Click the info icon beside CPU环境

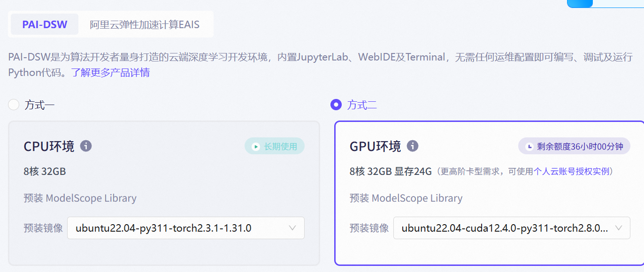click(x=86, y=146)
